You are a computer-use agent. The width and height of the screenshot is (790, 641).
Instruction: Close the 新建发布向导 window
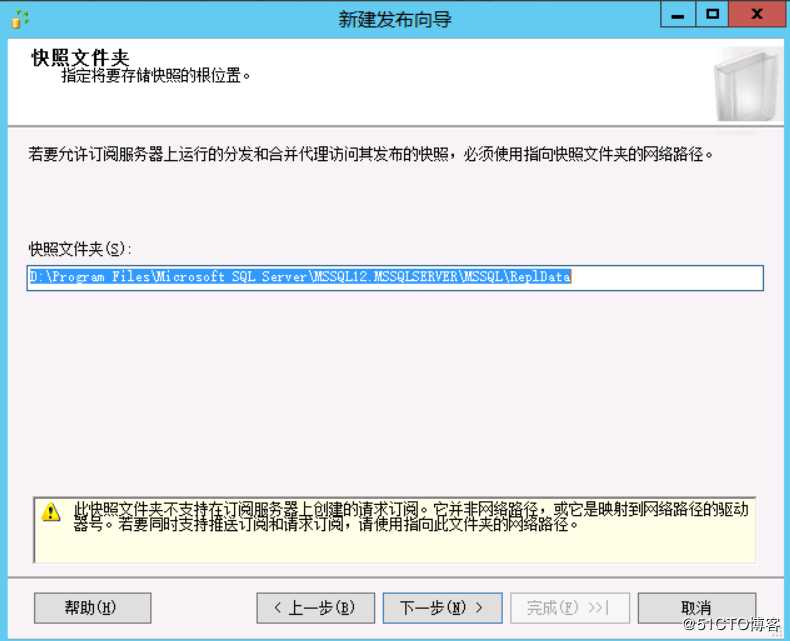click(x=757, y=14)
